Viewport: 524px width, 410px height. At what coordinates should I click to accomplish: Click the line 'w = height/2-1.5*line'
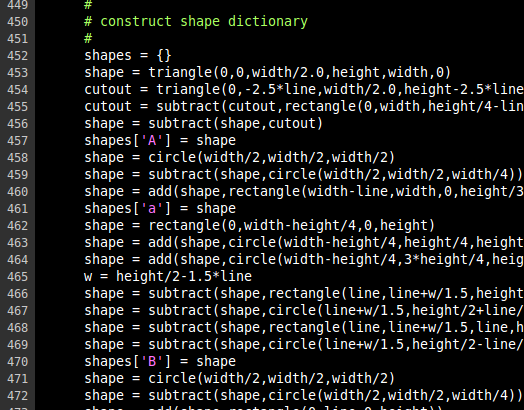click(168, 277)
